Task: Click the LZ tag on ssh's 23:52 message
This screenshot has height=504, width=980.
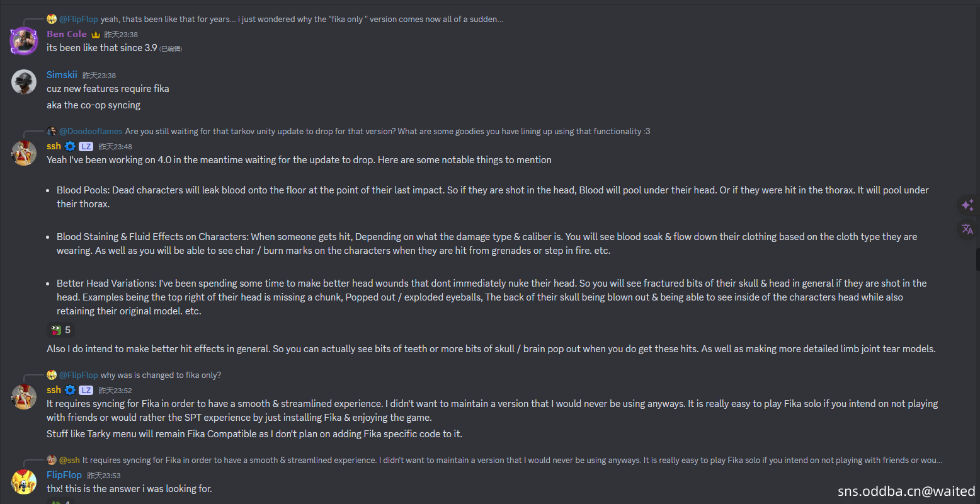Action: click(x=86, y=390)
